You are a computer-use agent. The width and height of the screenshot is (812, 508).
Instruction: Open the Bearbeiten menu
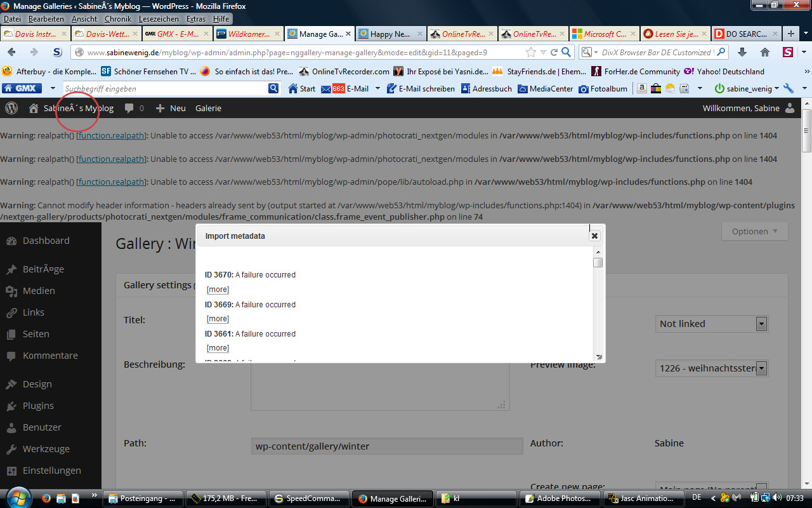click(x=46, y=19)
